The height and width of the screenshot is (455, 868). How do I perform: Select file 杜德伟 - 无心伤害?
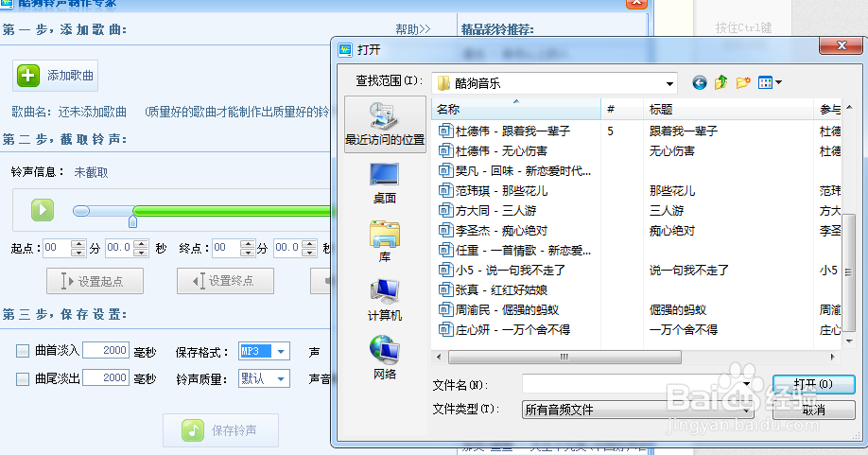click(493, 151)
